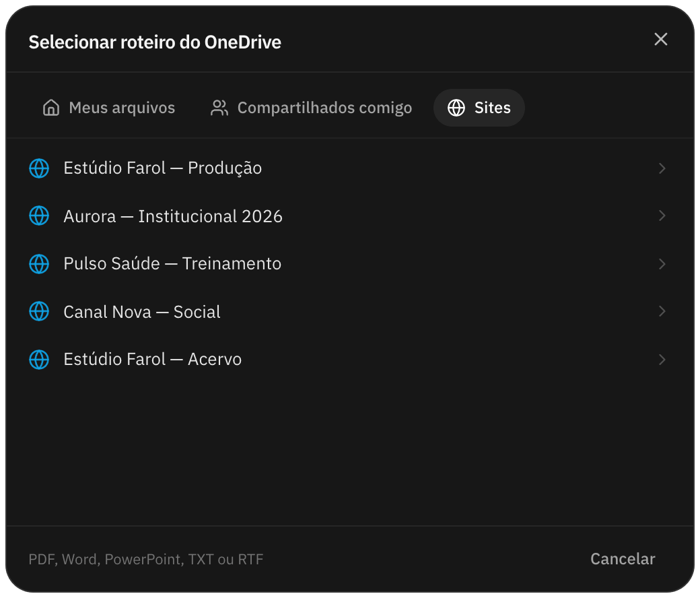Click the people icon beside Compartilhados comigo

[219, 108]
